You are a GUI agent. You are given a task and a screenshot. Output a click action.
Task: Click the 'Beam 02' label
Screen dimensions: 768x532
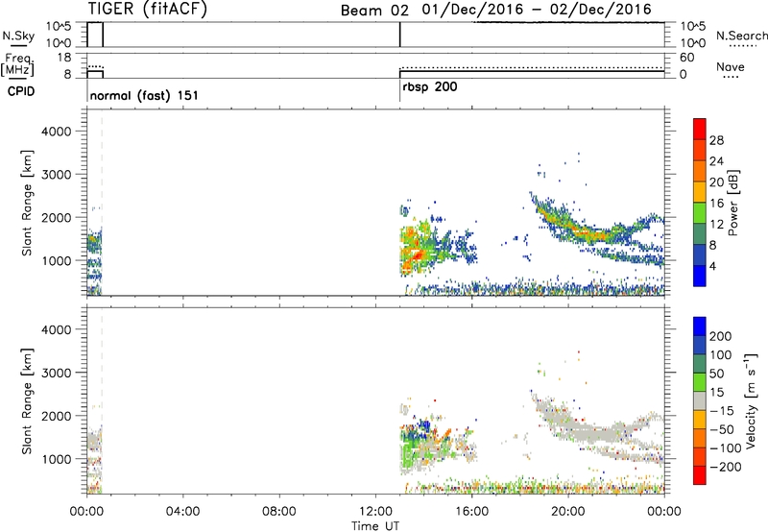(374, 11)
